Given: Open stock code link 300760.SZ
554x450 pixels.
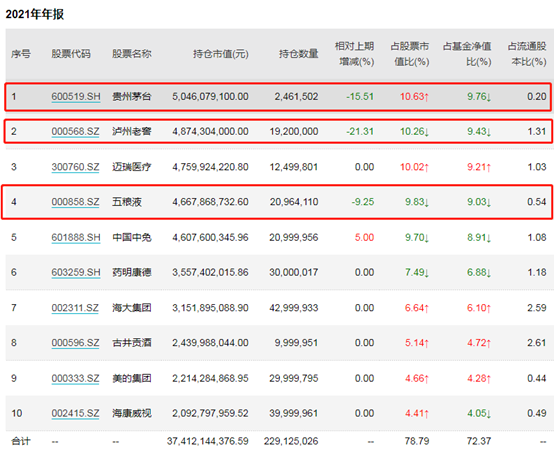Looking at the screenshot, I should tap(75, 167).
